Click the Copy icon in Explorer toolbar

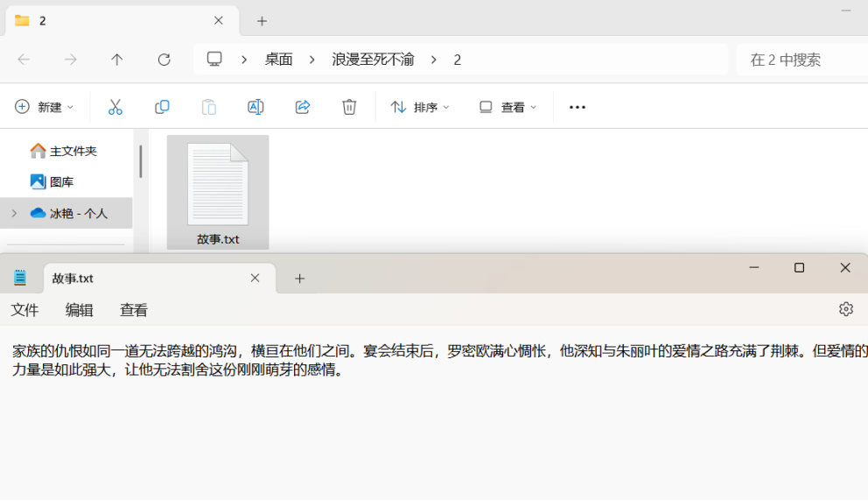[x=162, y=107]
